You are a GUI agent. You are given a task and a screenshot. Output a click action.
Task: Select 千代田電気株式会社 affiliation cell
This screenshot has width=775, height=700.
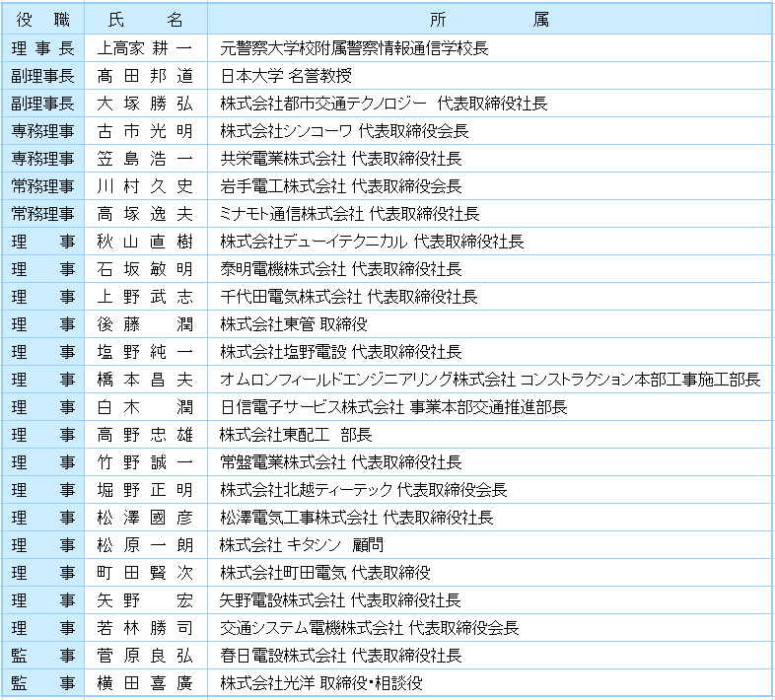coord(490,297)
